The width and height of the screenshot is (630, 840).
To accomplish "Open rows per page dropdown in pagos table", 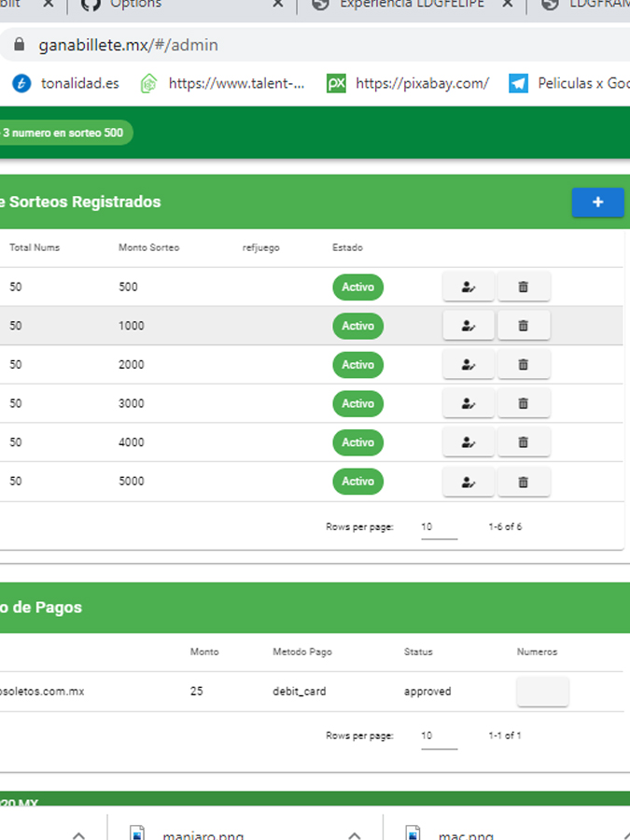I will coord(438,736).
